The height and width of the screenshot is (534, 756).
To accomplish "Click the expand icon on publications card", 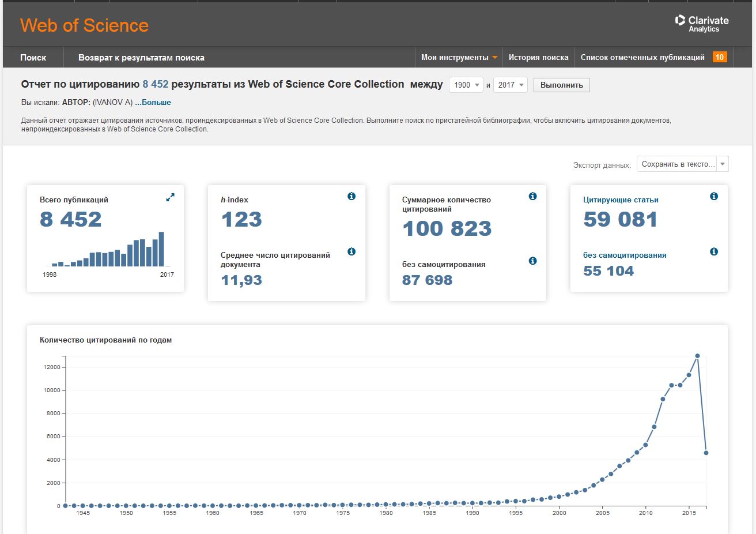I will [x=170, y=197].
